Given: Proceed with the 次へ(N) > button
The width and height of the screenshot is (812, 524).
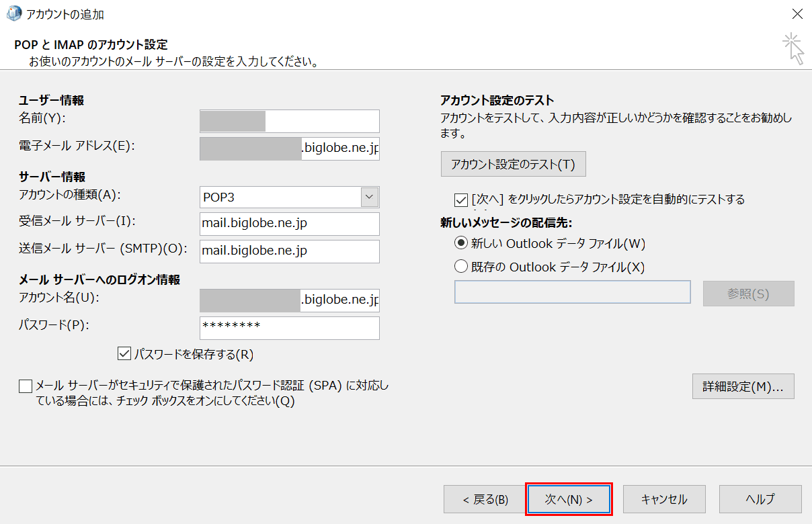Looking at the screenshot, I should tap(569, 499).
